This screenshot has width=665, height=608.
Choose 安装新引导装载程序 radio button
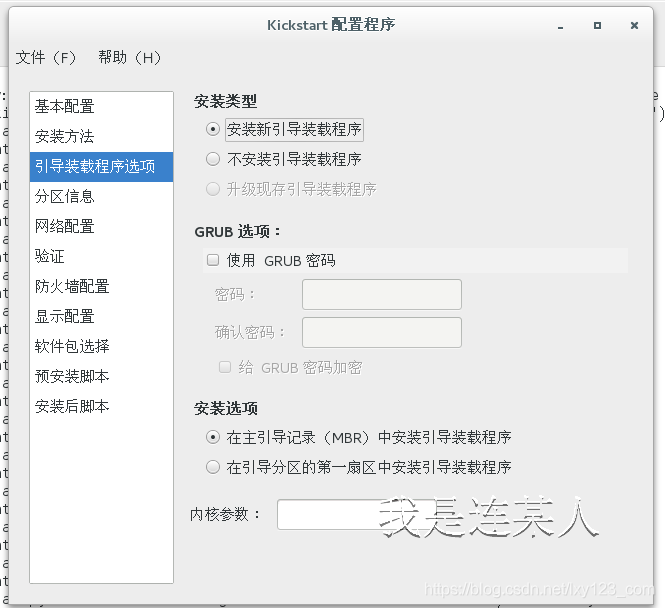point(213,129)
